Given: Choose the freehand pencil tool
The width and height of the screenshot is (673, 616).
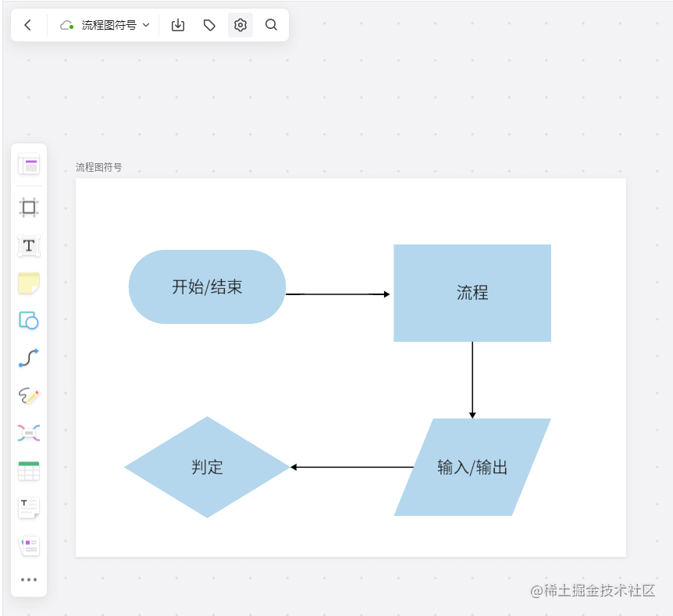Looking at the screenshot, I should tap(29, 396).
